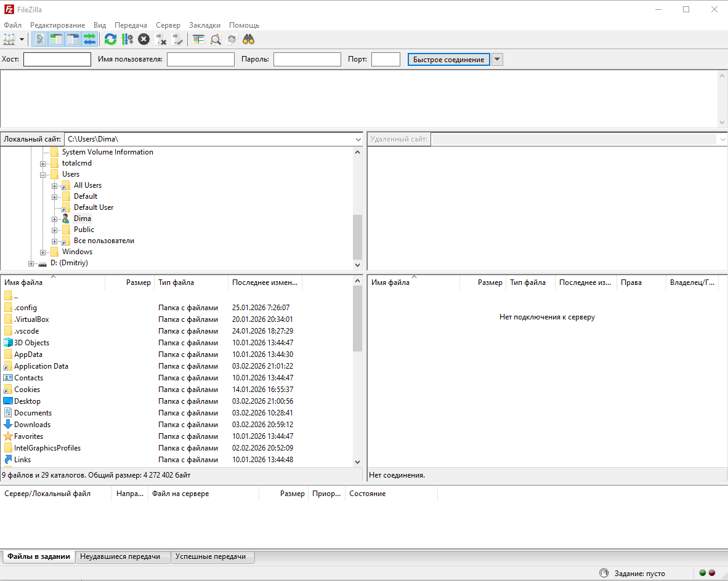Toggle synchronized browsing mode

[x=232, y=39]
